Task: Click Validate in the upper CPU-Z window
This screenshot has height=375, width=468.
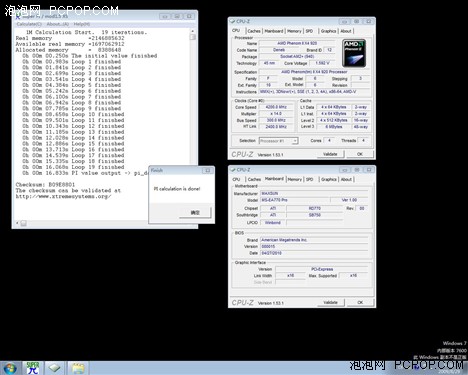Action: [330, 154]
